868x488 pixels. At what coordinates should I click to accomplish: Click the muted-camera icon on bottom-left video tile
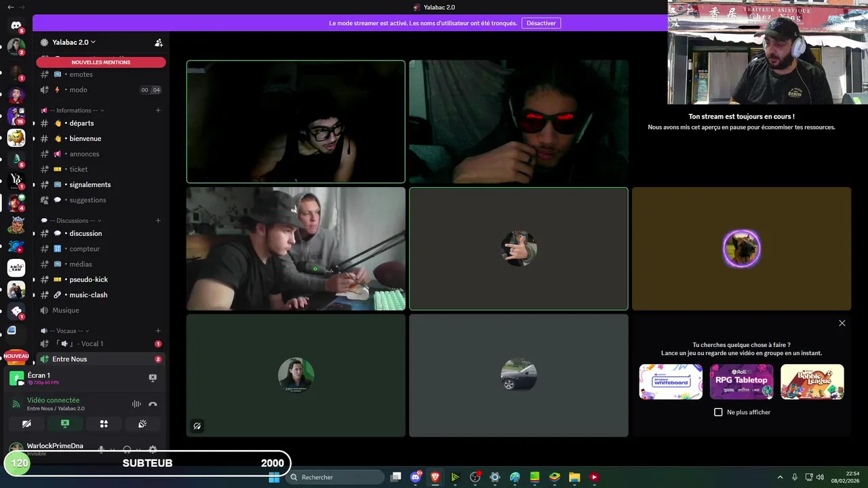197,426
